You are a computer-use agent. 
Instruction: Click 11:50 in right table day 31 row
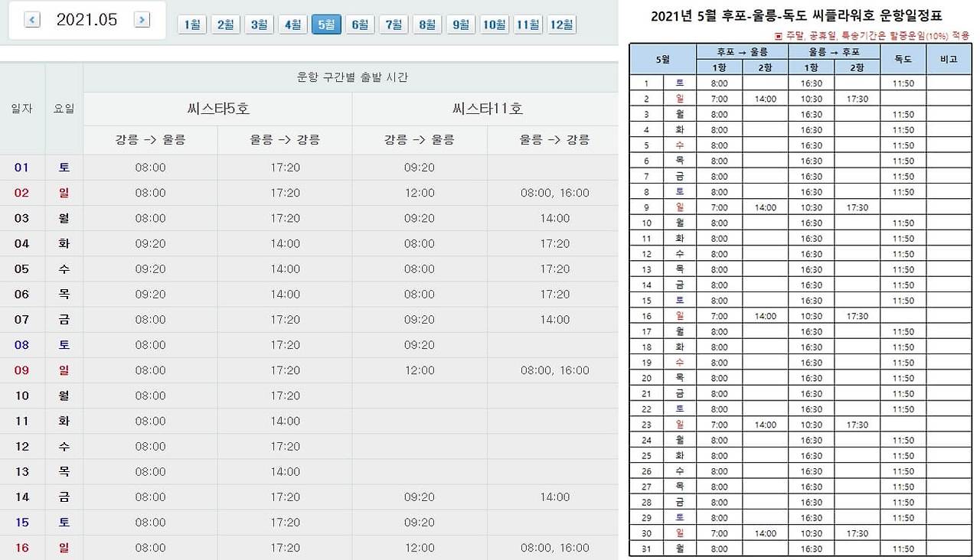coord(903,549)
